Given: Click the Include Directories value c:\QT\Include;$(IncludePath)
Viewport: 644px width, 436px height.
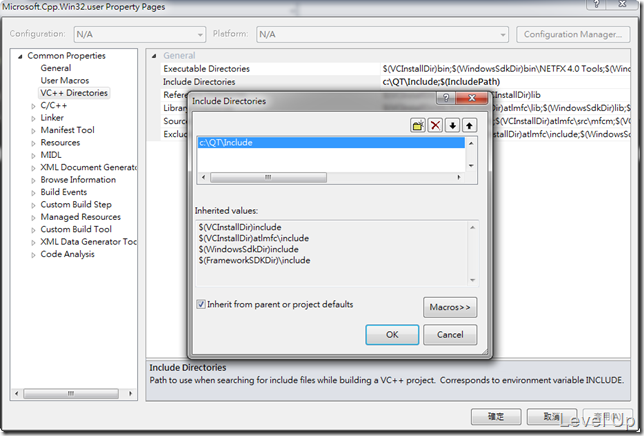Looking at the screenshot, I should pyautogui.click(x=441, y=82).
